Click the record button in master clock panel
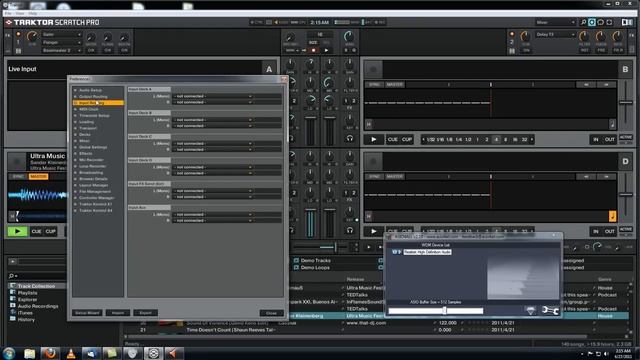 tap(313, 50)
